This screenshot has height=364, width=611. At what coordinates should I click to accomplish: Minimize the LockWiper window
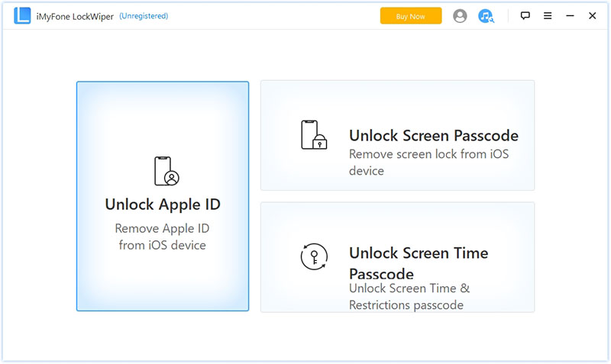pos(570,15)
